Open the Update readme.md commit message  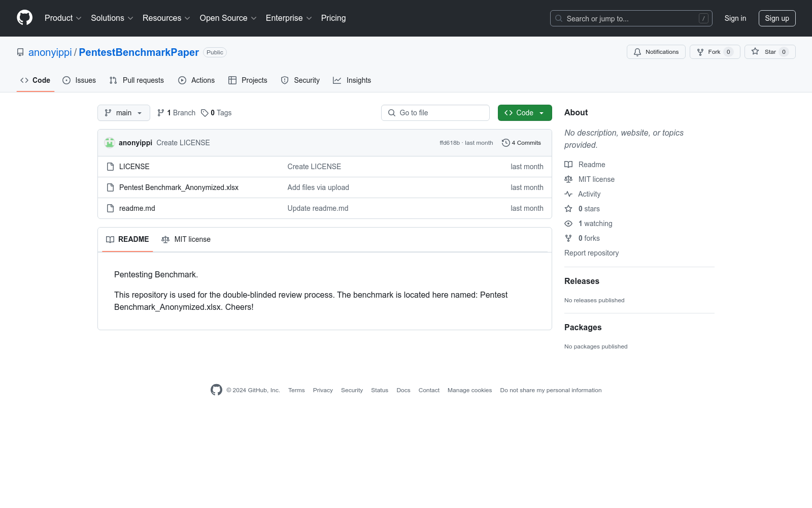pos(318,208)
